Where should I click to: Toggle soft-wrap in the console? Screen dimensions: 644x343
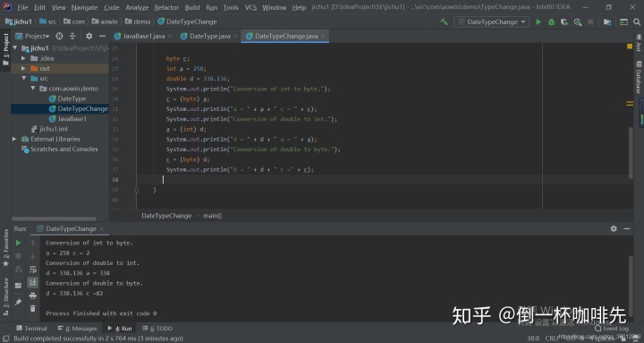point(33,270)
